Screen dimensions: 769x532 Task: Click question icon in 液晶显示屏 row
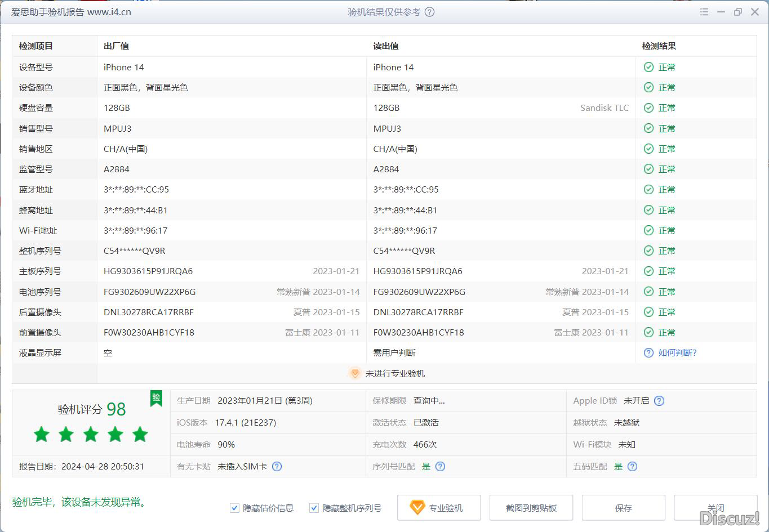tap(648, 352)
